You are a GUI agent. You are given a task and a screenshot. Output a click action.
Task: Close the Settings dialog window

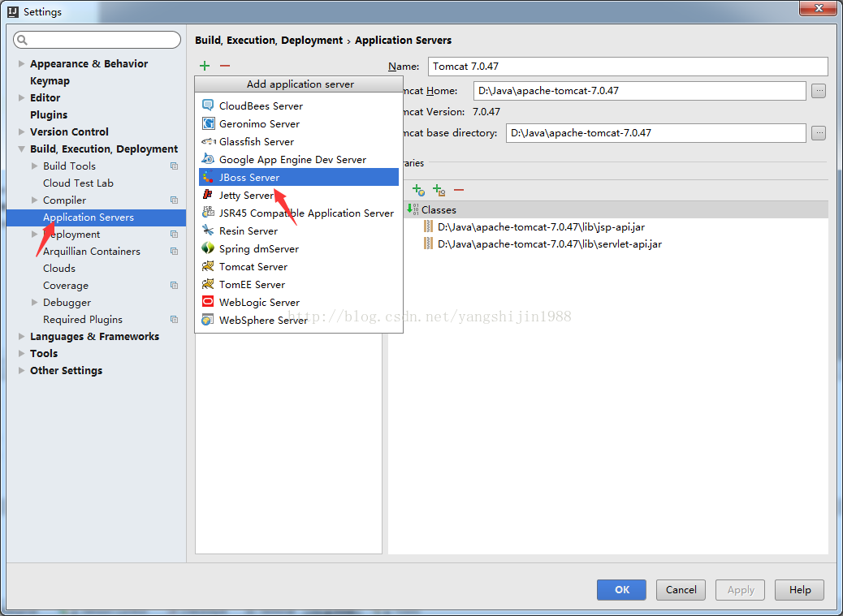[x=819, y=8]
